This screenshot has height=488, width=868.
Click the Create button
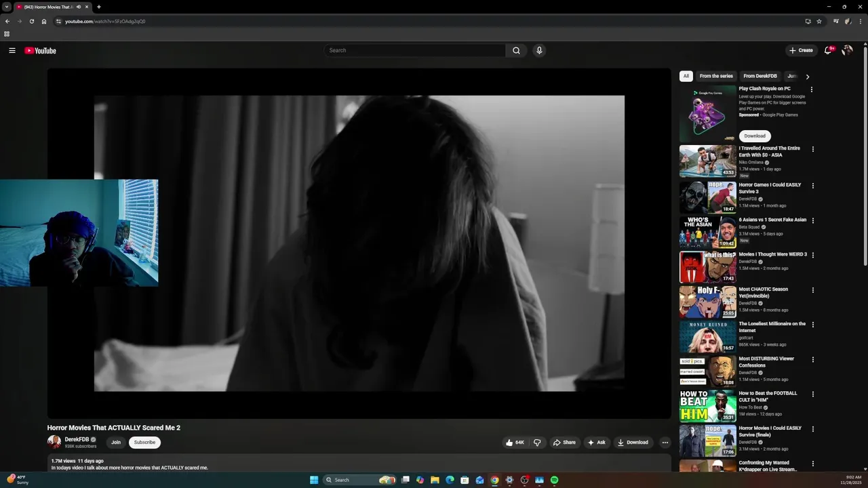coord(801,50)
